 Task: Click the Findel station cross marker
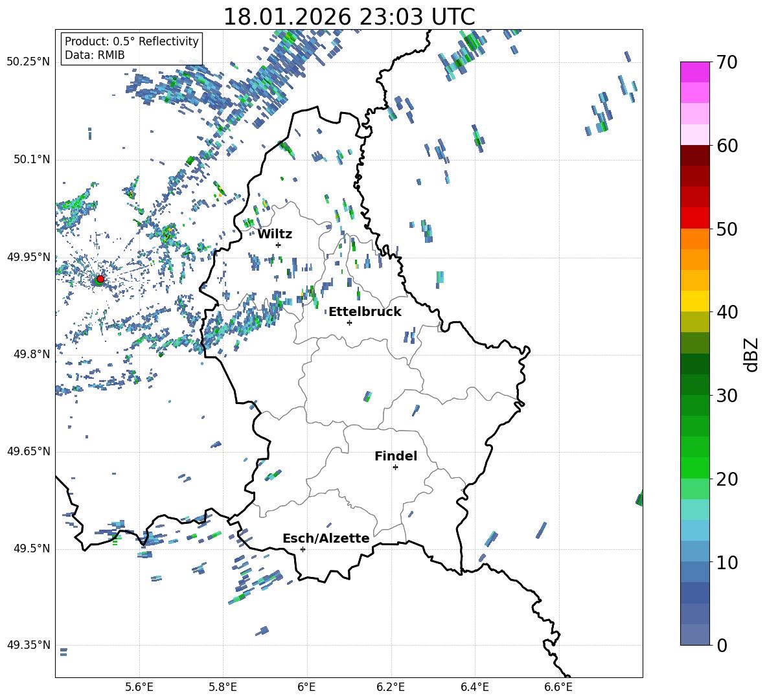tap(395, 467)
